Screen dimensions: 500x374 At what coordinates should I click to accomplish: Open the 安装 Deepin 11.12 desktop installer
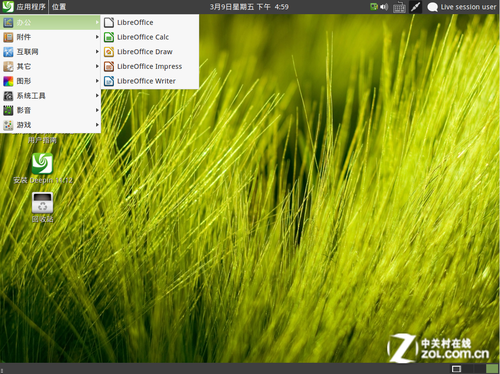tap(42, 168)
